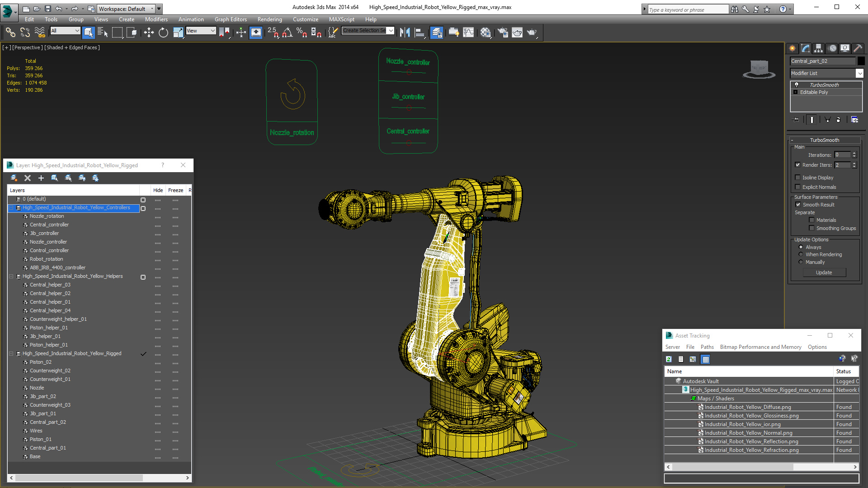Screen dimensions: 868x488
Task: Choose the Rectangular Selection Region tool
Action: (x=117, y=32)
